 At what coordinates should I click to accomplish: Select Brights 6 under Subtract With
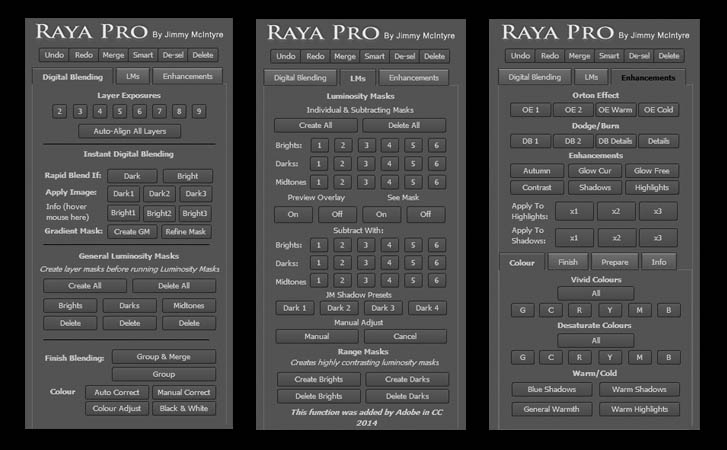(x=436, y=245)
